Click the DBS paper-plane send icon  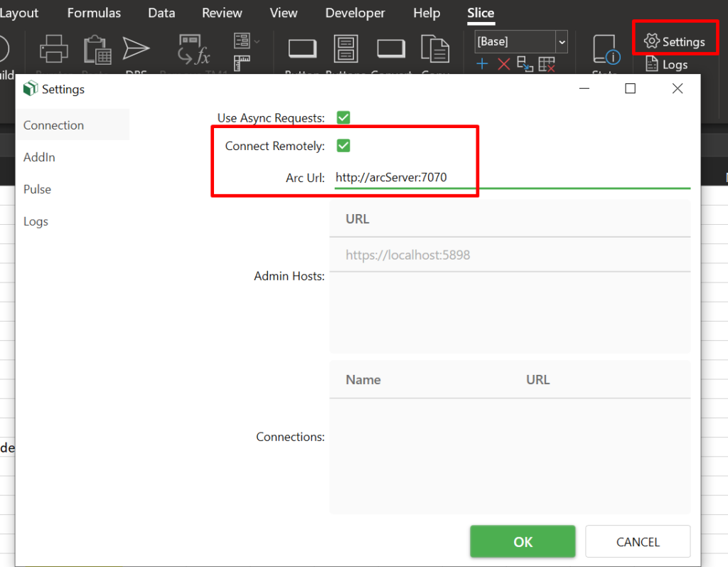[136, 48]
